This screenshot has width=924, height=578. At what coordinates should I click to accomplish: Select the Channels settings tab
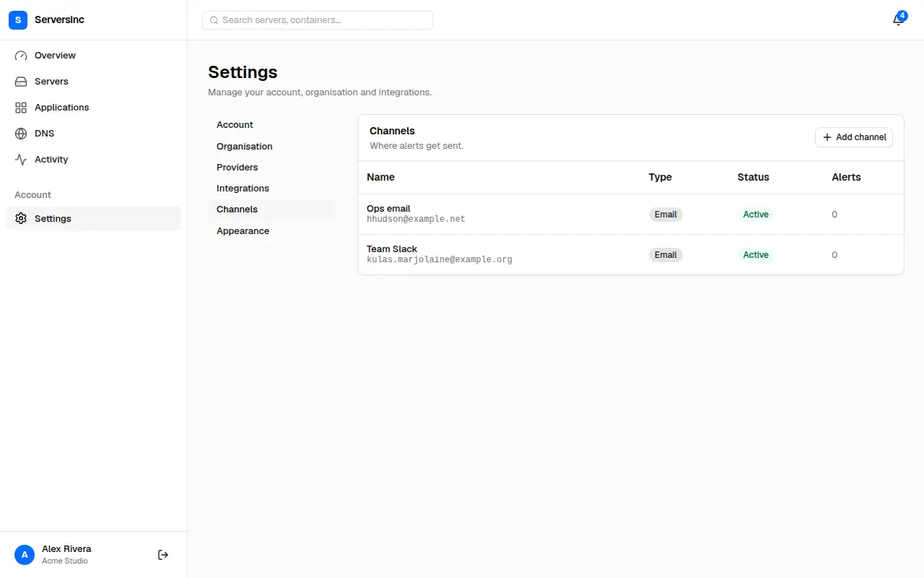tap(271, 210)
